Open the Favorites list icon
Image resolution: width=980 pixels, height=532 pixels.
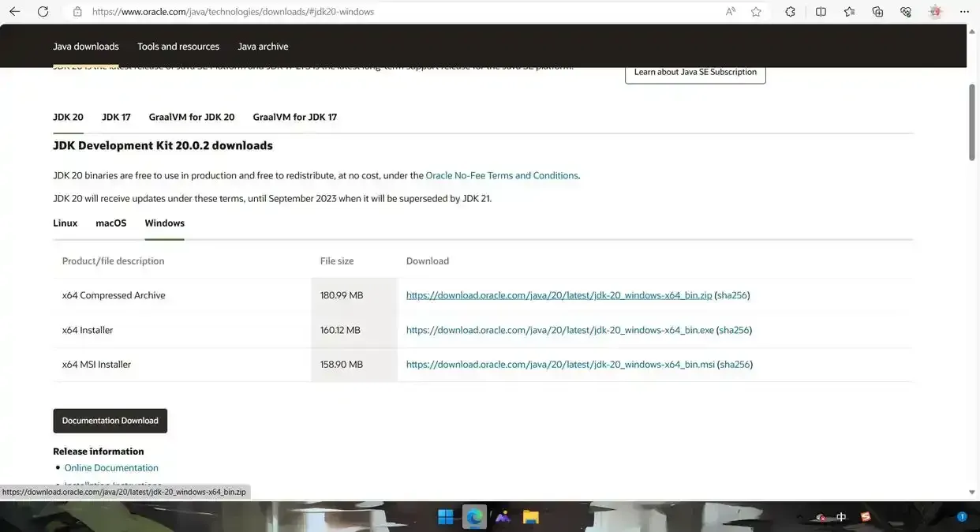tap(849, 12)
